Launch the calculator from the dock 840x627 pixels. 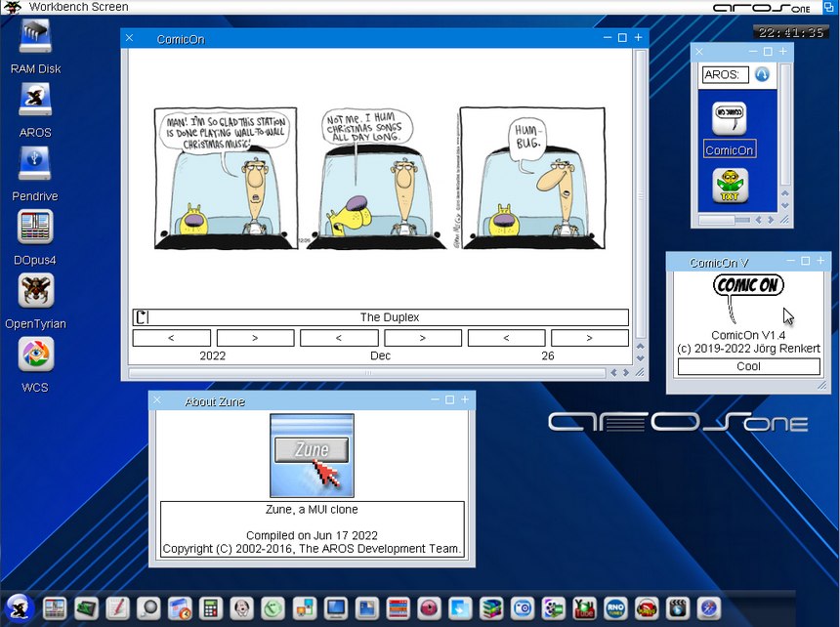pyautogui.click(x=210, y=607)
